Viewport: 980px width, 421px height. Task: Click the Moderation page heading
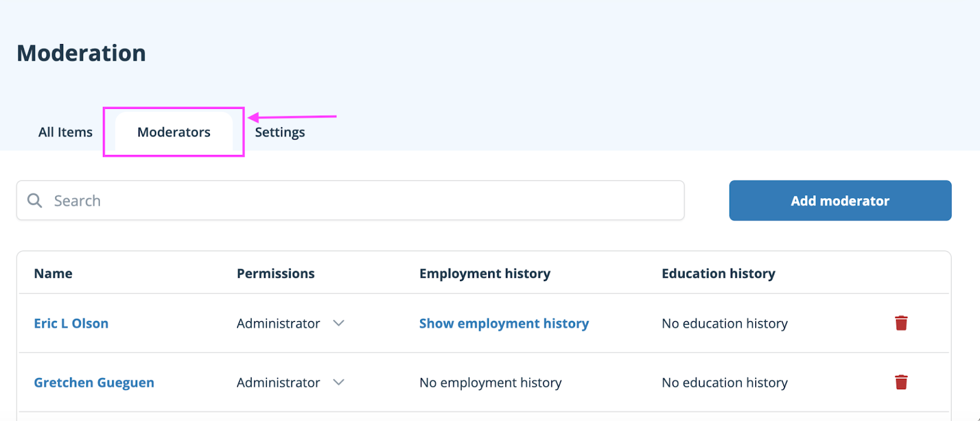point(81,53)
